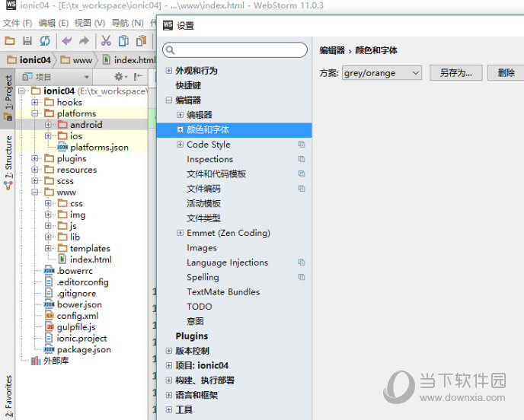The width and height of the screenshot is (524, 420).
Task: Click the copy-scope icon beside 文件和代码模板
Action: point(302,173)
